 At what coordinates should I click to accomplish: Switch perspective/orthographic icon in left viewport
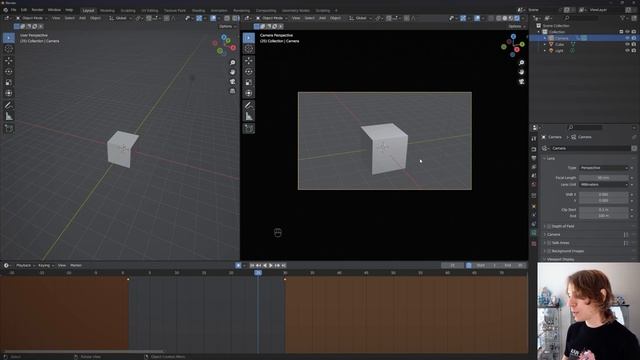pos(232,91)
